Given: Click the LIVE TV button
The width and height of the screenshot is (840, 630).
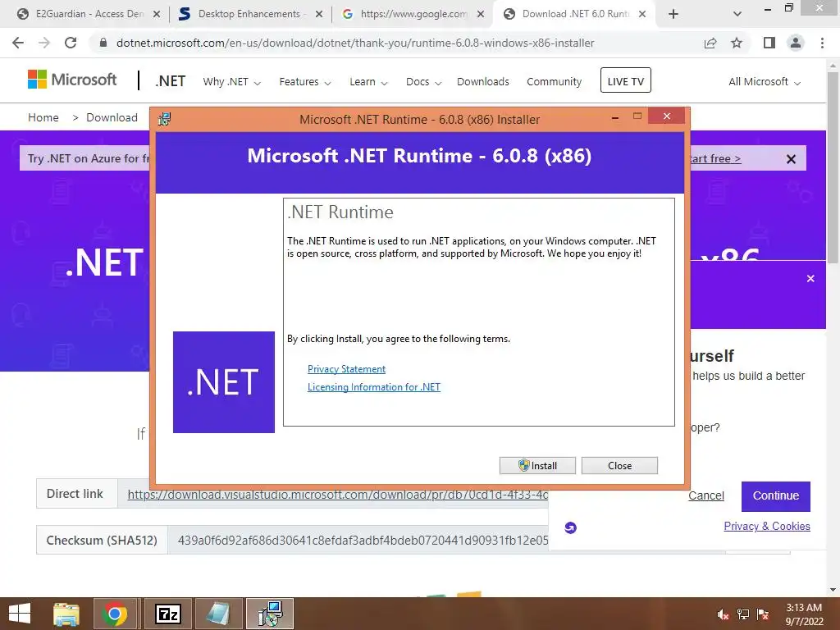Looking at the screenshot, I should click(x=625, y=80).
